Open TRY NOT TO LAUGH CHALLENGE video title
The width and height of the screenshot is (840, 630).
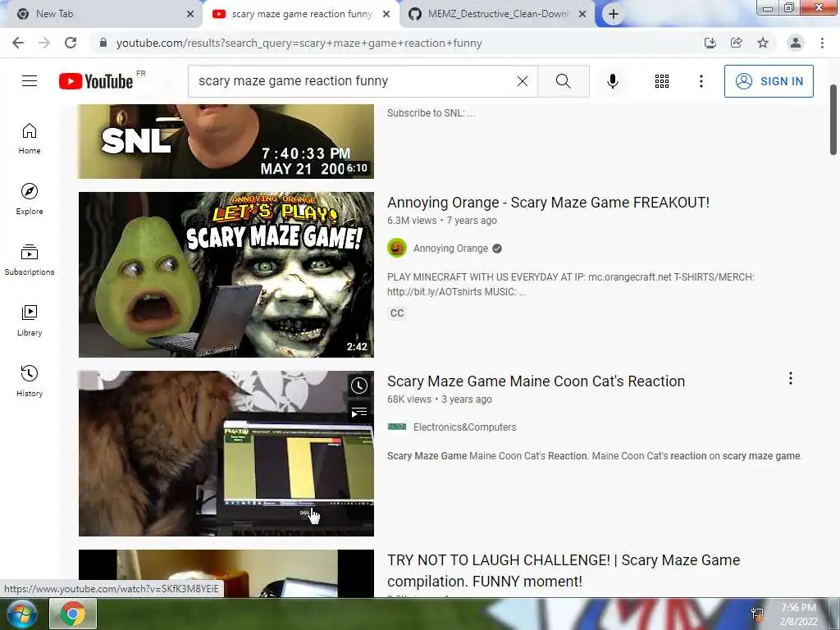[x=564, y=571]
